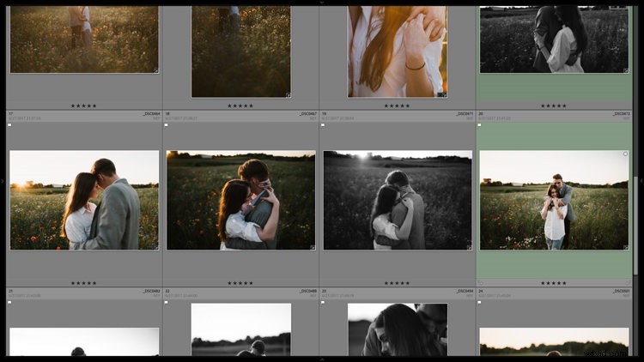The image size is (644, 362).
Task: Click the badge on the dark vertical field photo
Action: pos(289,95)
